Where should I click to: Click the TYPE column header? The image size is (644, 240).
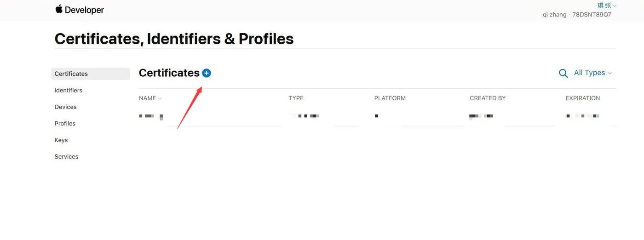(x=296, y=98)
